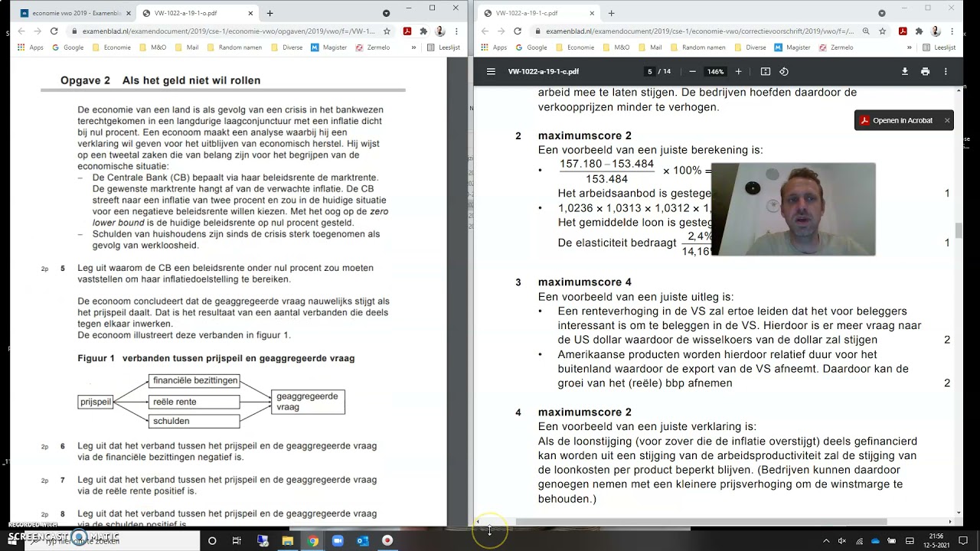Image resolution: width=980 pixels, height=551 pixels.
Task: Go back in left Chrome window
Action: click(x=21, y=31)
